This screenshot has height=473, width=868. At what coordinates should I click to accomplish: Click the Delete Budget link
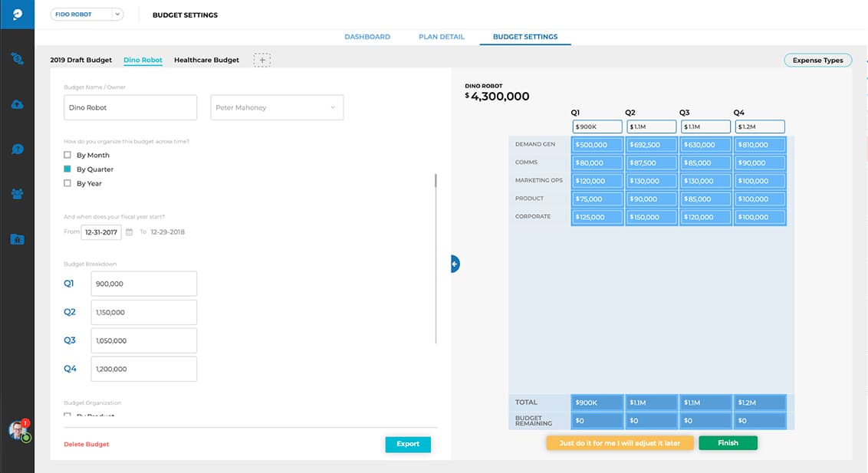point(86,445)
